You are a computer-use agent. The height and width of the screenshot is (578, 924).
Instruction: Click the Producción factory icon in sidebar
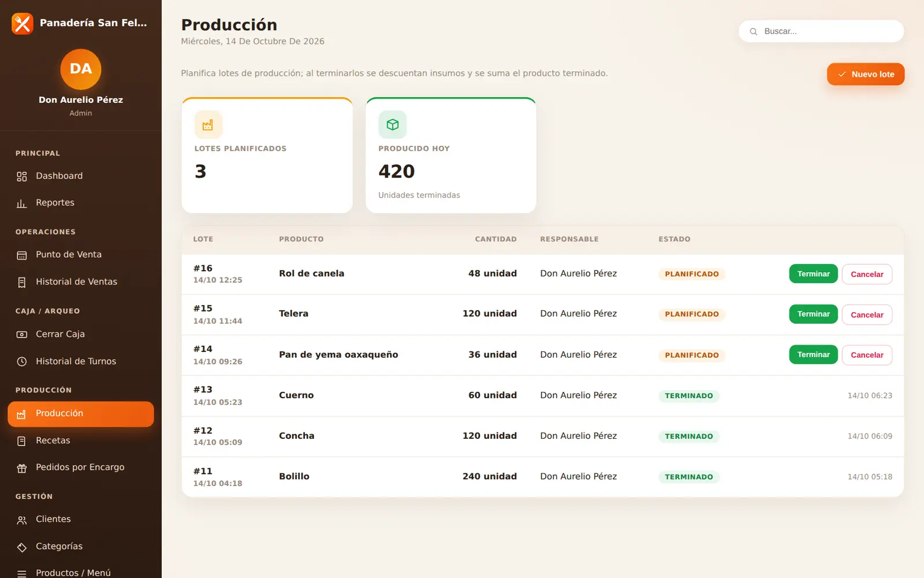pos(21,414)
